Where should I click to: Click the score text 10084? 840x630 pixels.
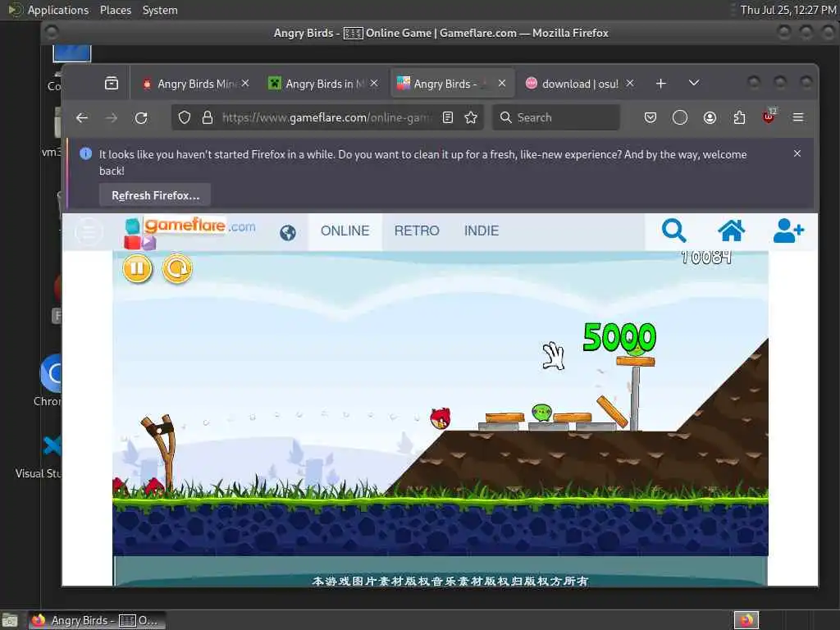pos(706,257)
